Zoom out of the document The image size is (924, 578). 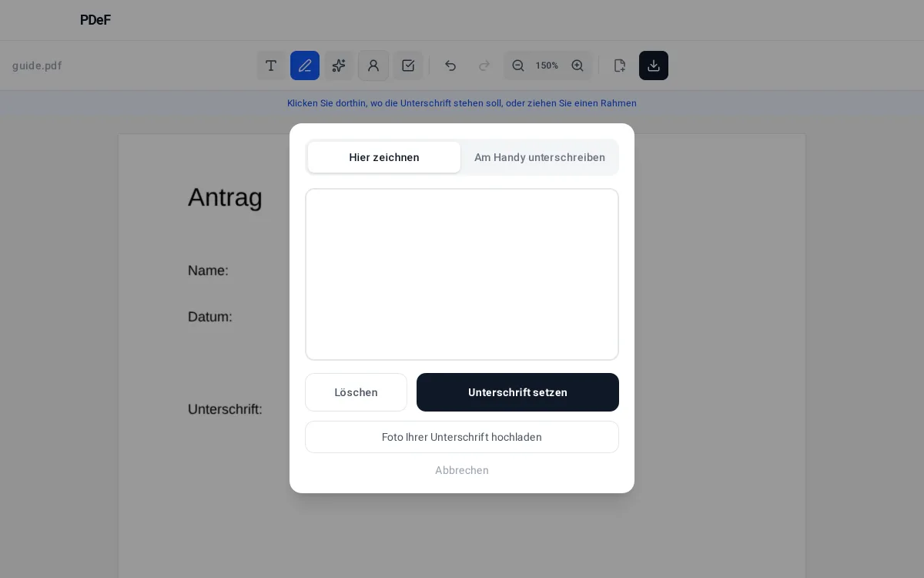click(518, 66)
